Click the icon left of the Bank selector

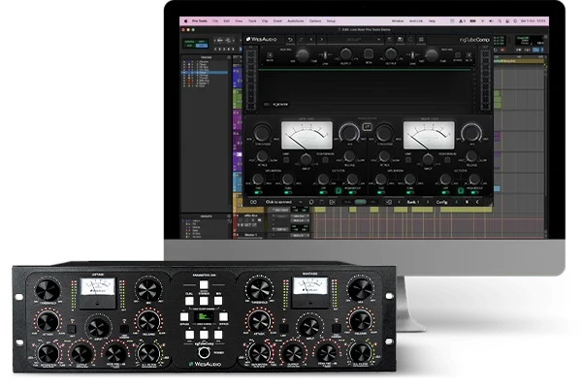pyautogui.click(x=389, y=202)
